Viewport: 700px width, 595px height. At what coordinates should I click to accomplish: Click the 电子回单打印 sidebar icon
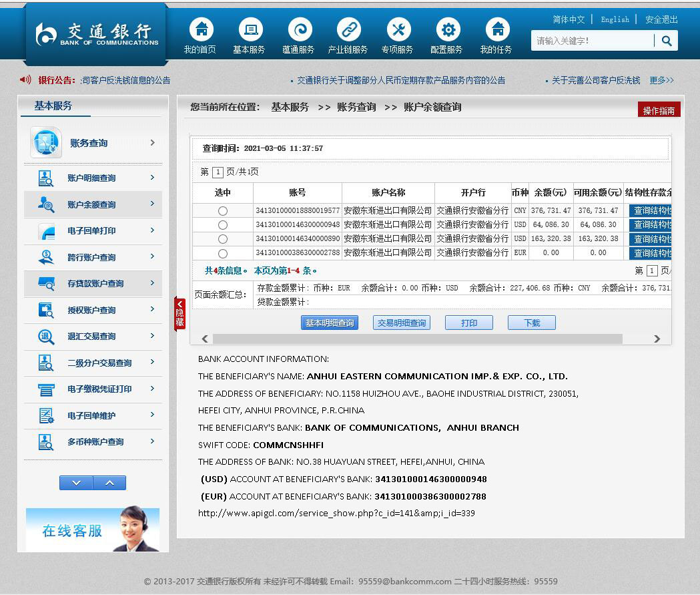point(47,231)
